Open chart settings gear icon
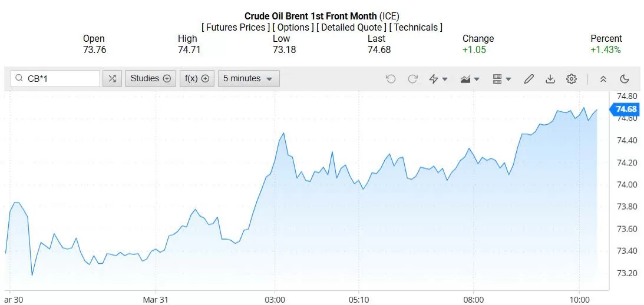 point(571,79)
